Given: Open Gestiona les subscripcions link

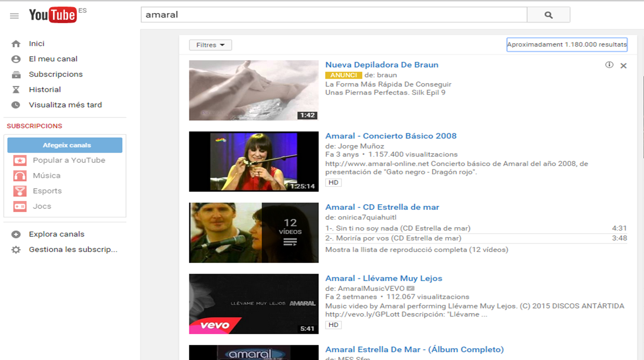Looking at the screenshot, I should pyautogui.click(x=73, y=250).
